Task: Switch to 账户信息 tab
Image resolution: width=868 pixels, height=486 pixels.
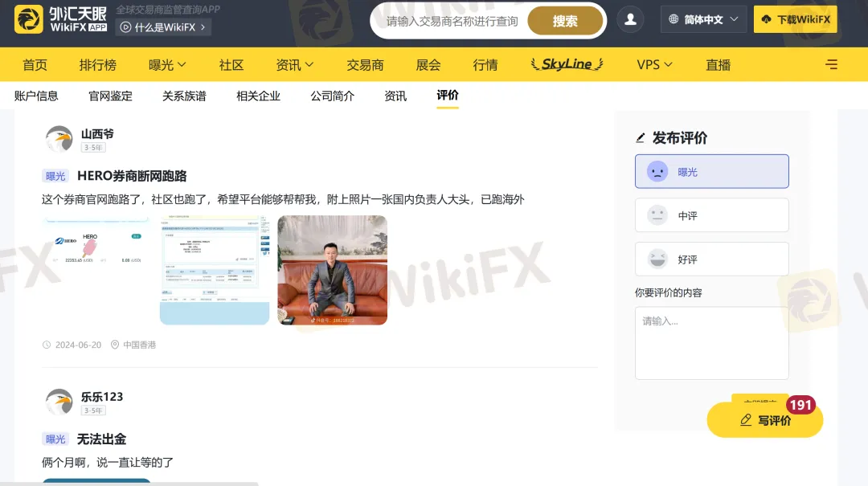Action: 36,96
